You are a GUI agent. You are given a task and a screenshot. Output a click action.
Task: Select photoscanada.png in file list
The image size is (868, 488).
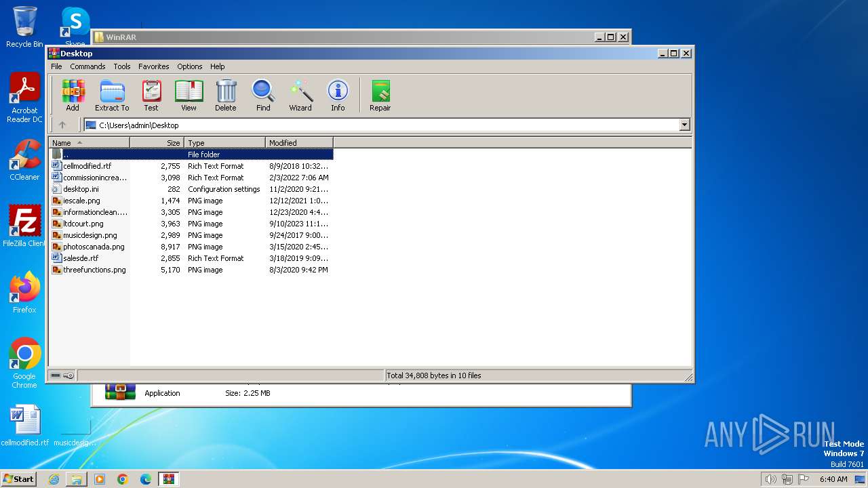coord(191,247)
